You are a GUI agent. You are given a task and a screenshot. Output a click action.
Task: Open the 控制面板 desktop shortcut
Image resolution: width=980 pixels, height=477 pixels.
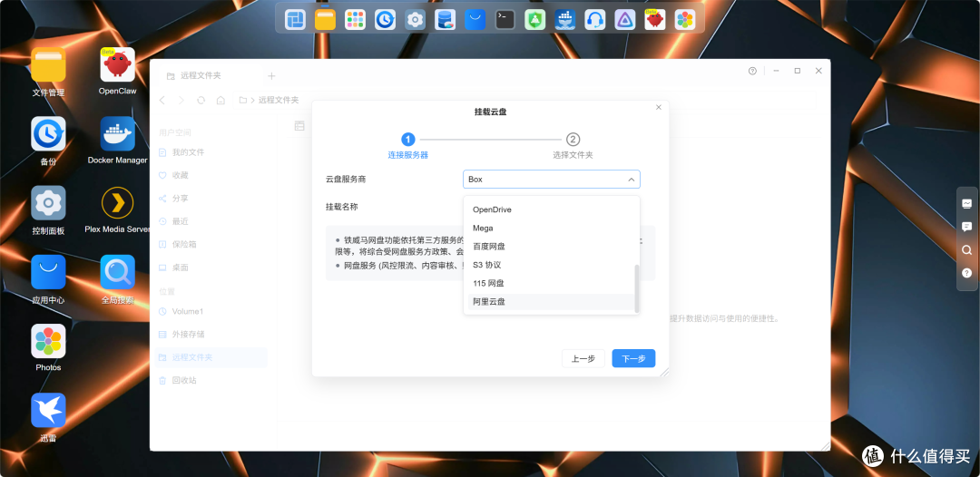(48, 209)
